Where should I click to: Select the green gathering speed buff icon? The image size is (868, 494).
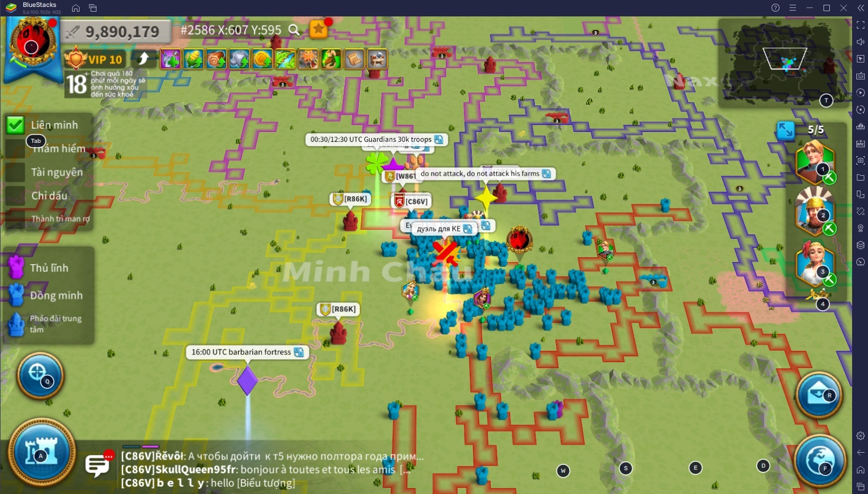(285, 59)
